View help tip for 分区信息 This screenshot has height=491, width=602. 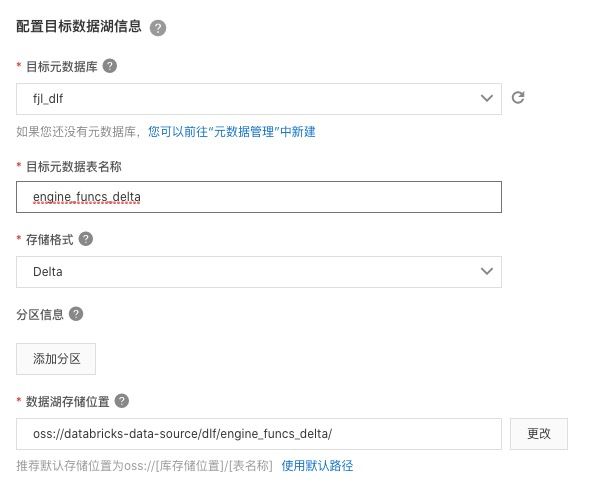(76, 314)
